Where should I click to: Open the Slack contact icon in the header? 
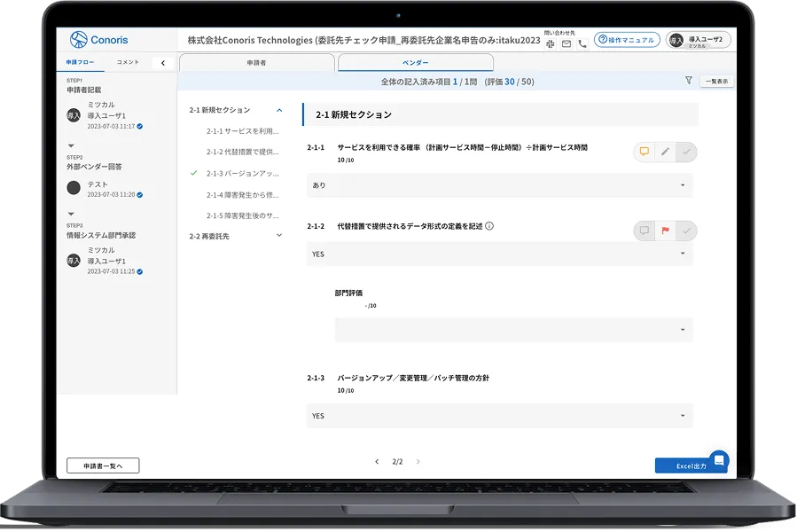(x=551, y=42)
